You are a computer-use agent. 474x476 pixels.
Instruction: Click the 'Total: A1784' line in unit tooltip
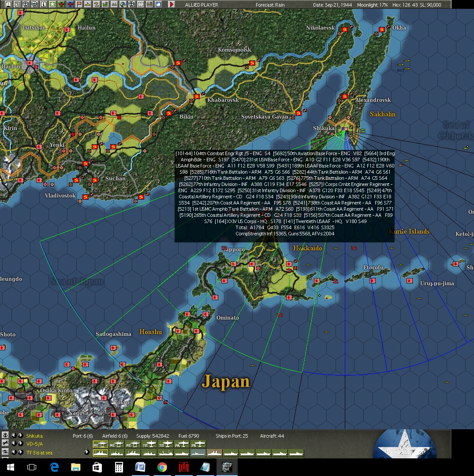pyautogui.click(x=284, y=227)
